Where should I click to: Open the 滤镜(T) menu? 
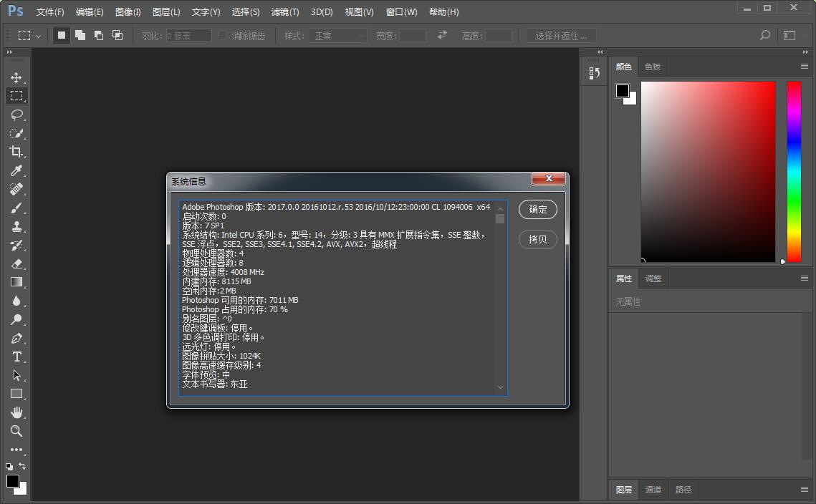coord(285,12)
